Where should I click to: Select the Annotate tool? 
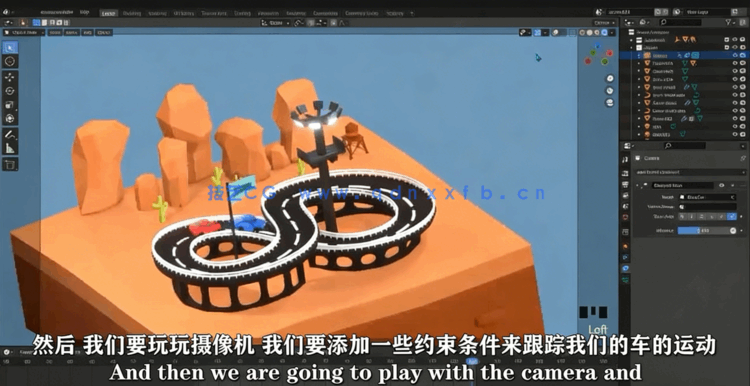pos(10,134)
